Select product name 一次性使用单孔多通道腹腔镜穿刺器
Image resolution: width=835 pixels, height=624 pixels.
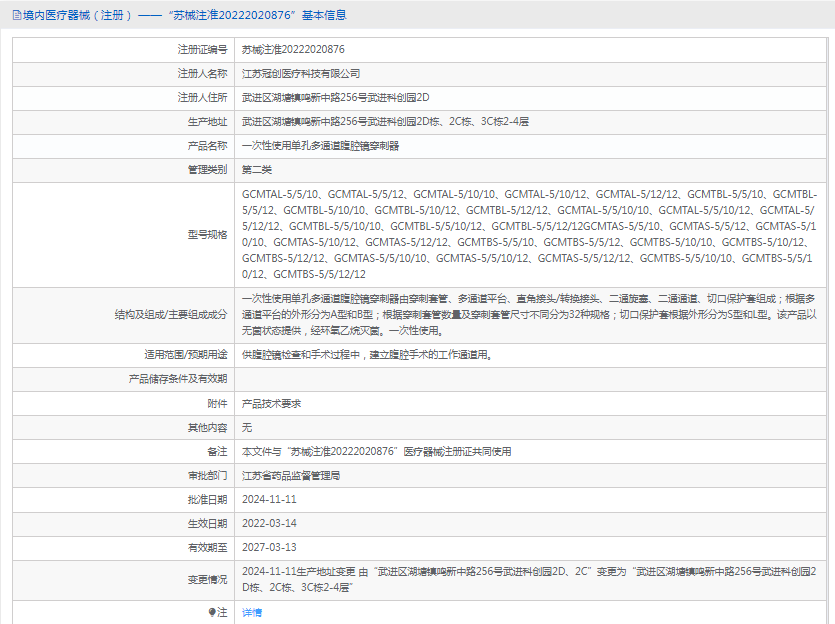(x=321, y=145)
